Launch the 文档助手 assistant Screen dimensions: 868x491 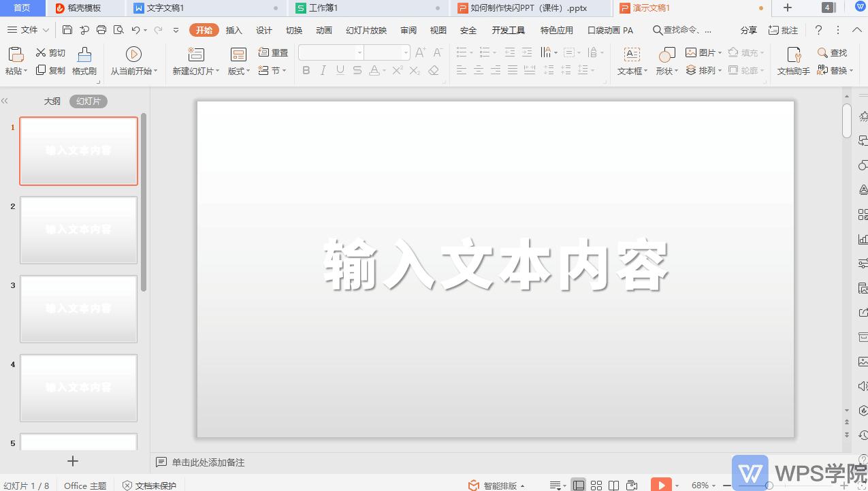pos(792,61)
